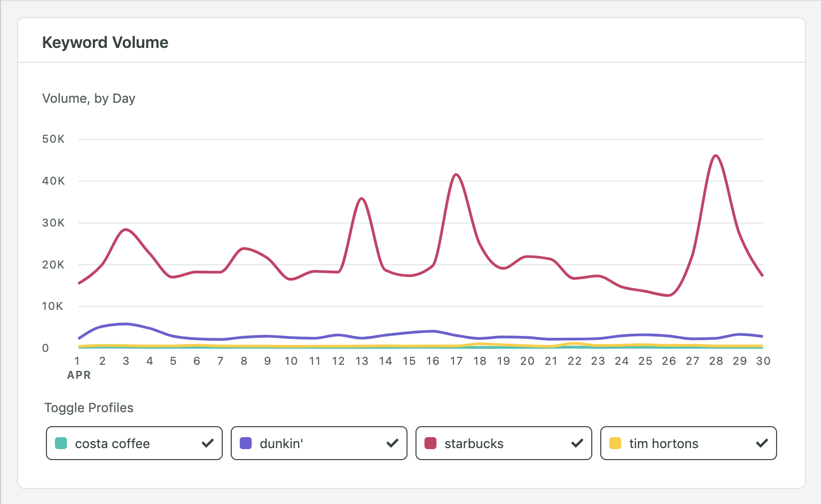Screen dimensions: 821x504
Task: Toggle the dunkin' profile checkmark
Action: 393,443
